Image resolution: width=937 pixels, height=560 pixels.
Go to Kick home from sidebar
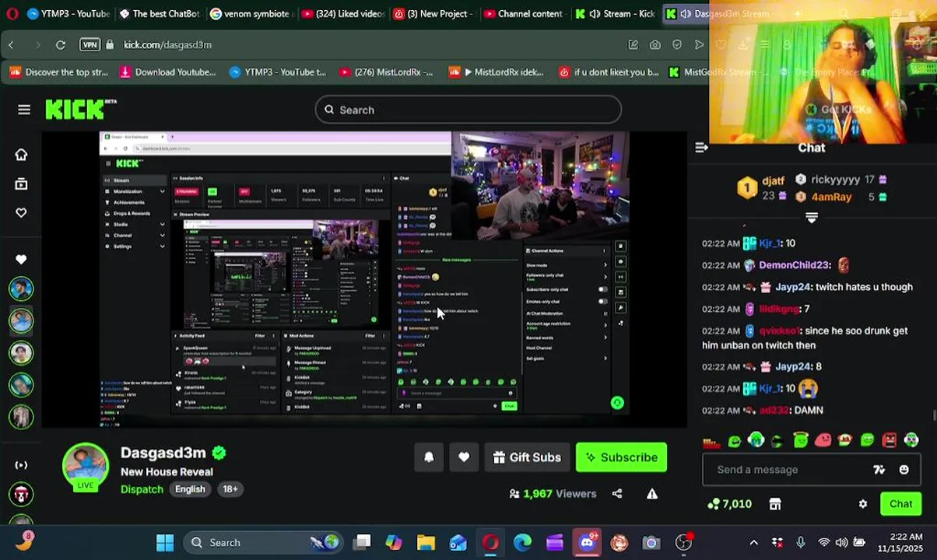click(x=21, y=154)
